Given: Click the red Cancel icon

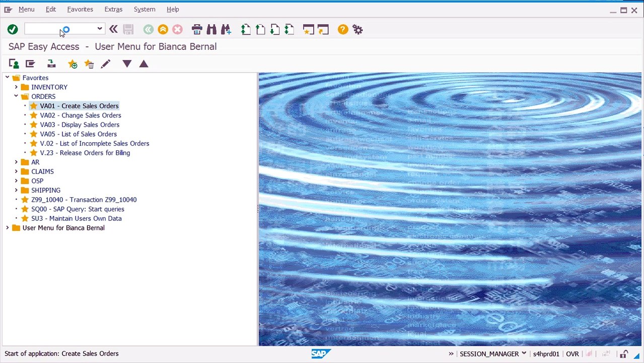Looking at the screenshot, I should 177,30.
